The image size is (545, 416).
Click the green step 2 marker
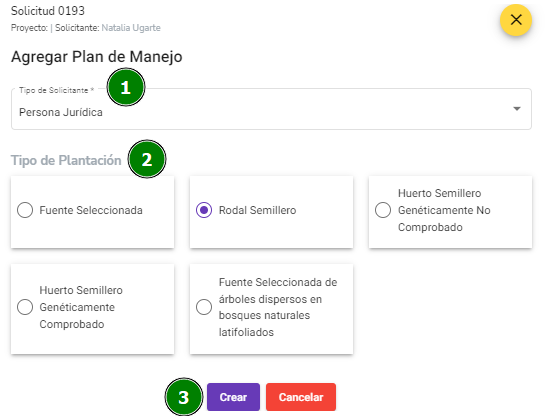pos(147,159)
